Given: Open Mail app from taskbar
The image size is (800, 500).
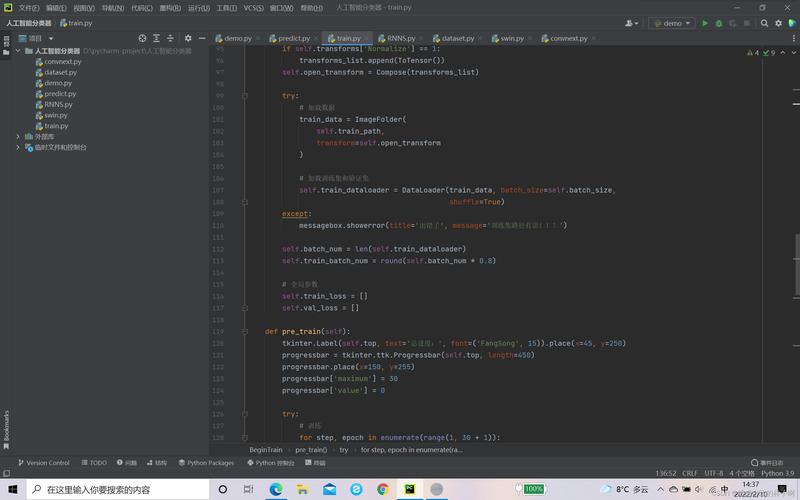Looking at the screenshot, I should (x=330, y=489).
